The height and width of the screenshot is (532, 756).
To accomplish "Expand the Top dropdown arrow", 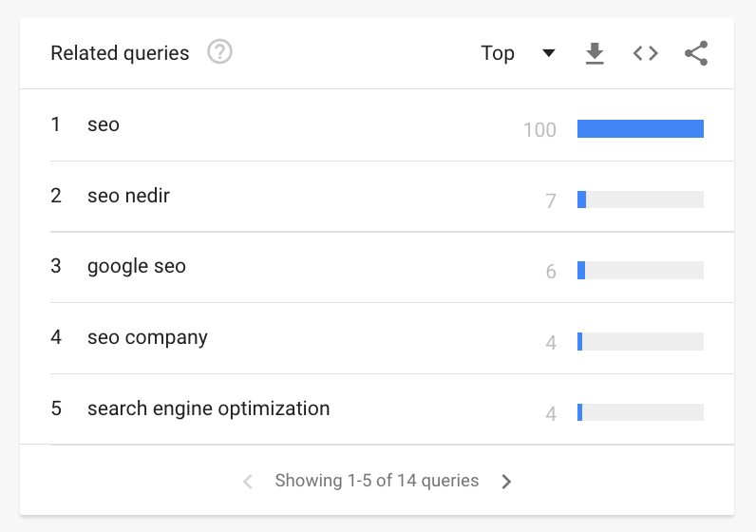I will click(549, 52).
